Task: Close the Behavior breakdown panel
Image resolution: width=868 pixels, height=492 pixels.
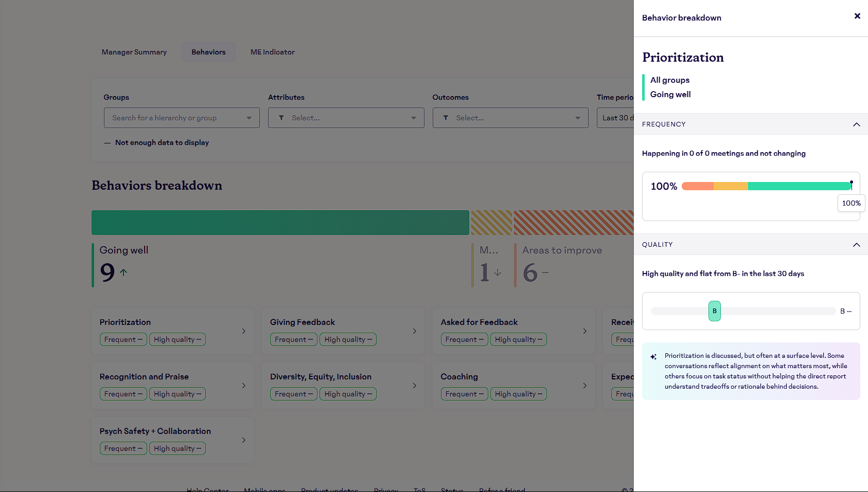Action: click(857, 16)
